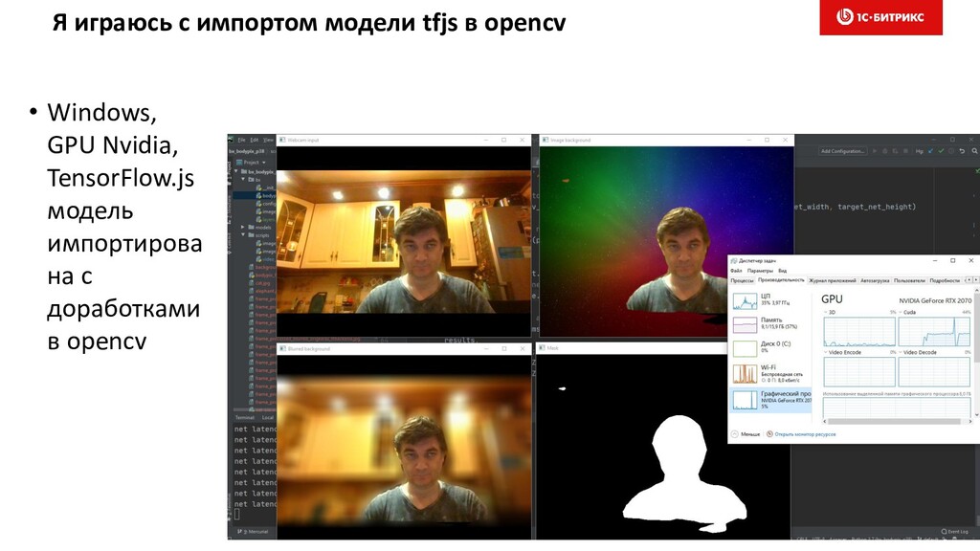Switch to the Подробности tab

tap(945, 280)
